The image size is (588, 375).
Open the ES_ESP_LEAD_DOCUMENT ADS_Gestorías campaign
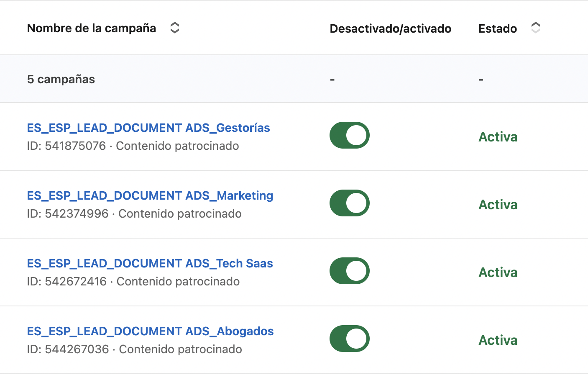pos(148,128)
